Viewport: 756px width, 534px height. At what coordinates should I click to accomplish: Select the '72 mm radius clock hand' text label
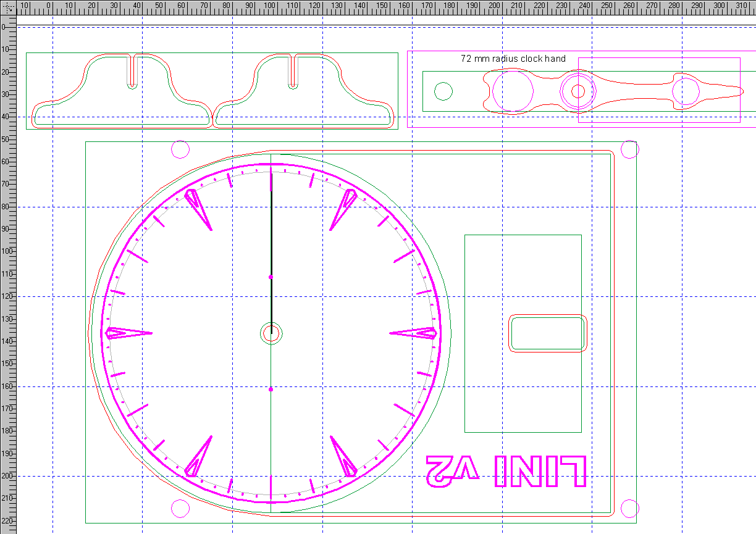point(513,59)
